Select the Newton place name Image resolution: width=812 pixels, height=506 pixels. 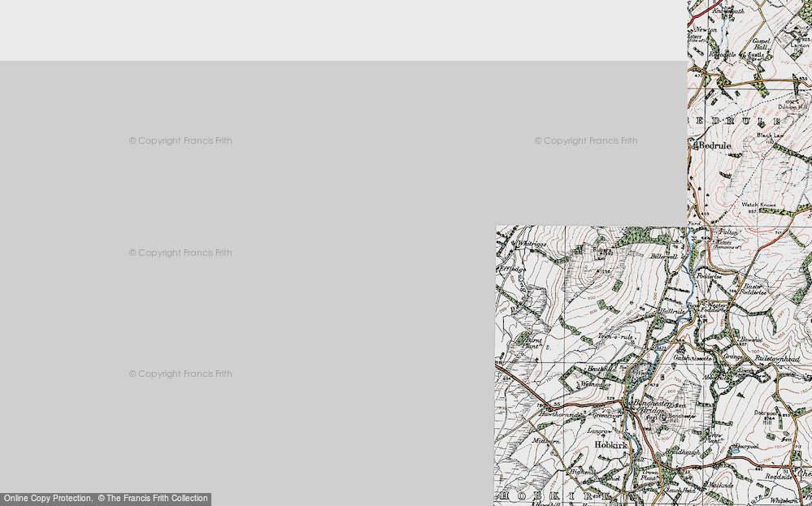pyautogui.click(x=705, y=30)
